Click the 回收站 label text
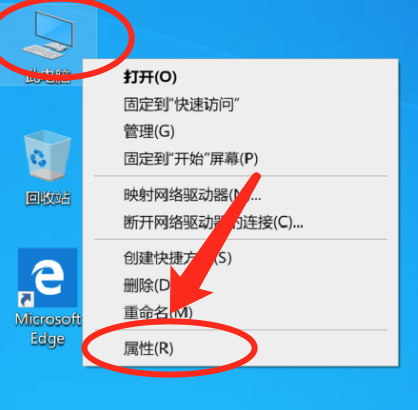418x410 pixels. click(x=48, y=198)
